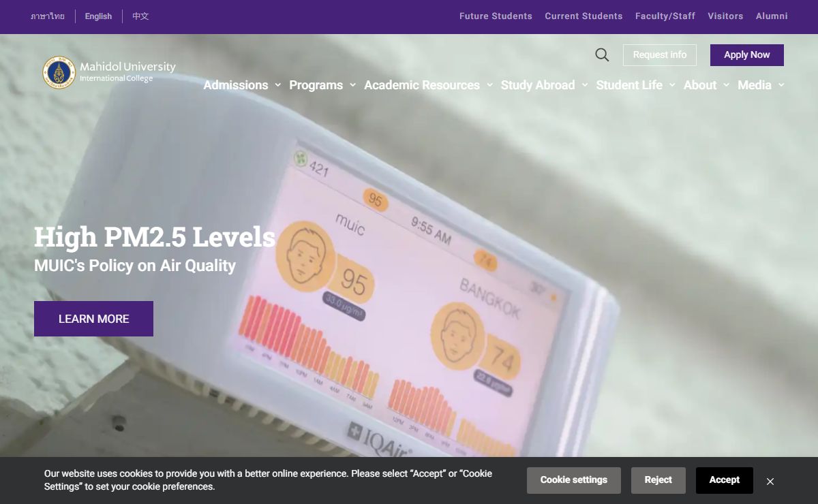This screenshot has height=504, width=818.
Task: Open the Media menu item
Action: click(x=755, y=85)
